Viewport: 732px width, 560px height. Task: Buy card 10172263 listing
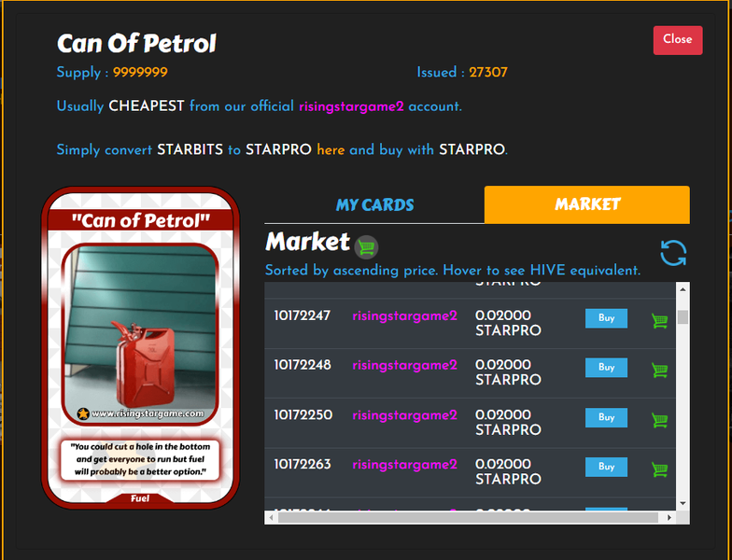pos(606,467)
